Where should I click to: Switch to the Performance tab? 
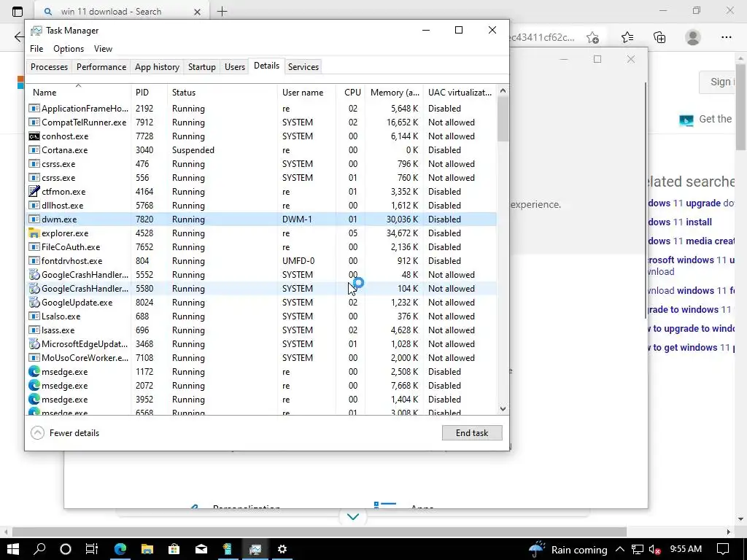(x=101, y=66)
